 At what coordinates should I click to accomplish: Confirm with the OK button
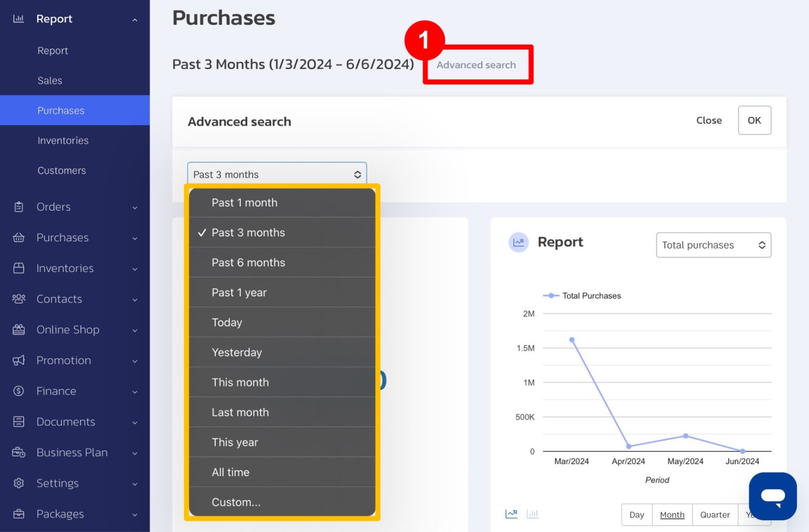(x=754, y=120)
